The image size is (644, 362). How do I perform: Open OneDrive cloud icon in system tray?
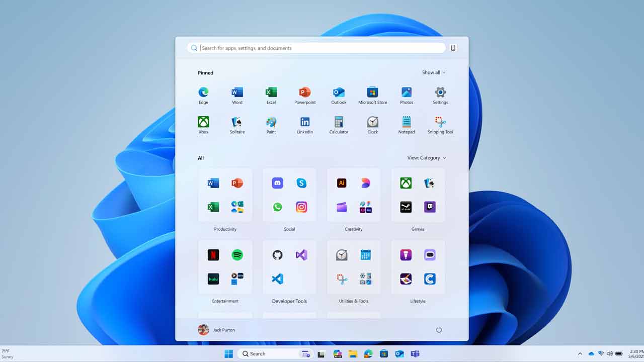tap(592, 353)
